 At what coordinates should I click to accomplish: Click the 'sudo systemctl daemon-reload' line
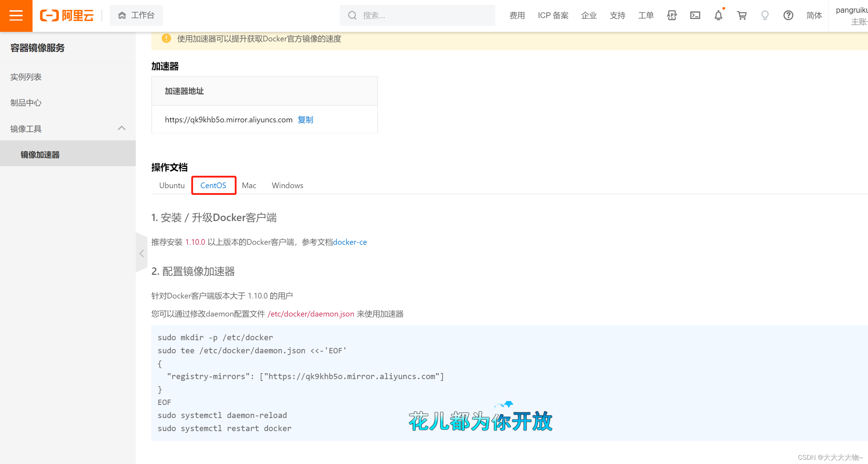222,416
